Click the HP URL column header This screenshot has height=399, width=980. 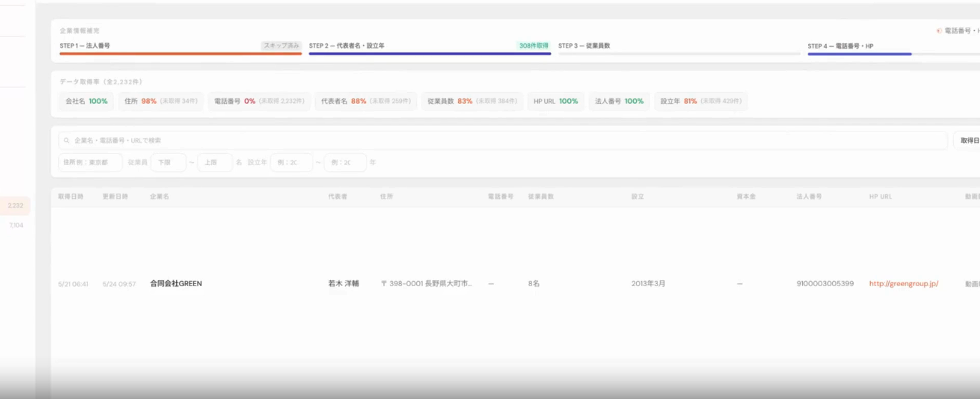coord(880,197)
